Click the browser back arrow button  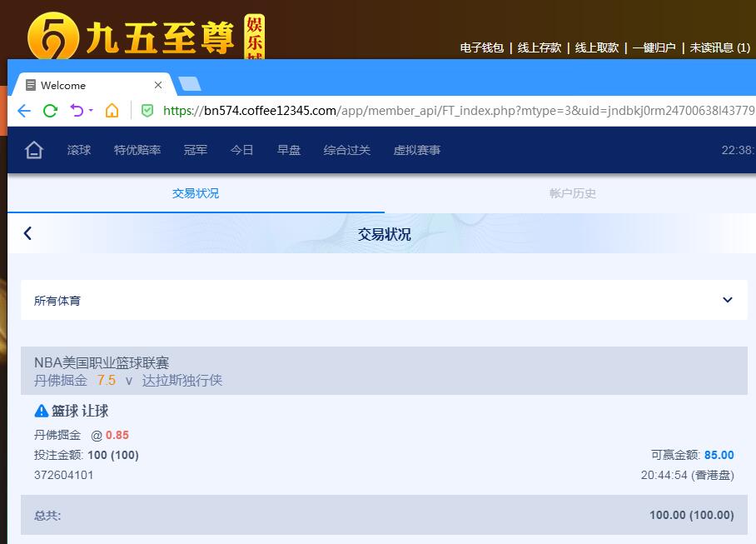23,111
